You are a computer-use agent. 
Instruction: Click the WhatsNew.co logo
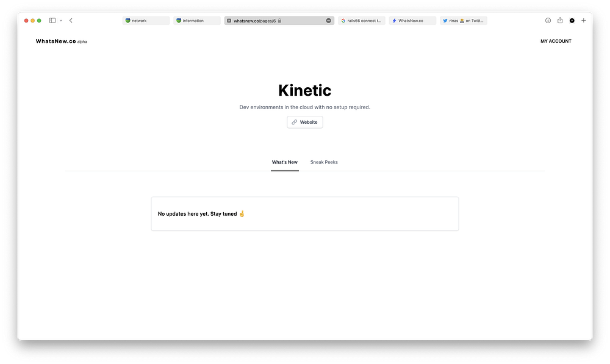coord(56,41)
